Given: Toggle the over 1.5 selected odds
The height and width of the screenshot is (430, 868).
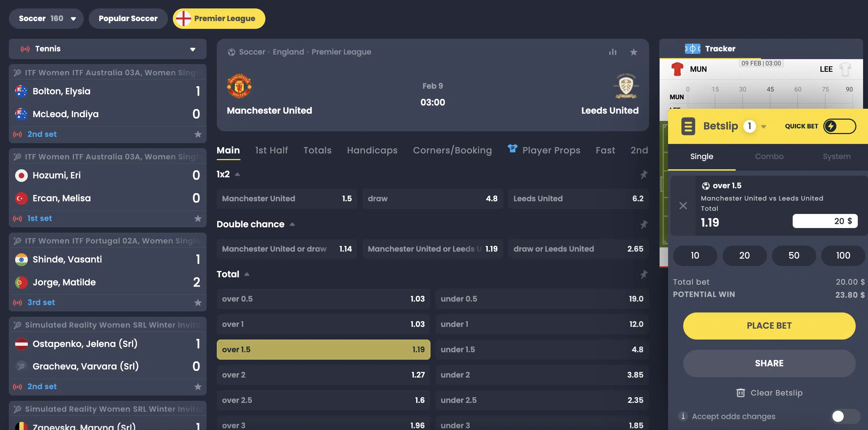Looking at the screenshot, I should pos(323,349).
